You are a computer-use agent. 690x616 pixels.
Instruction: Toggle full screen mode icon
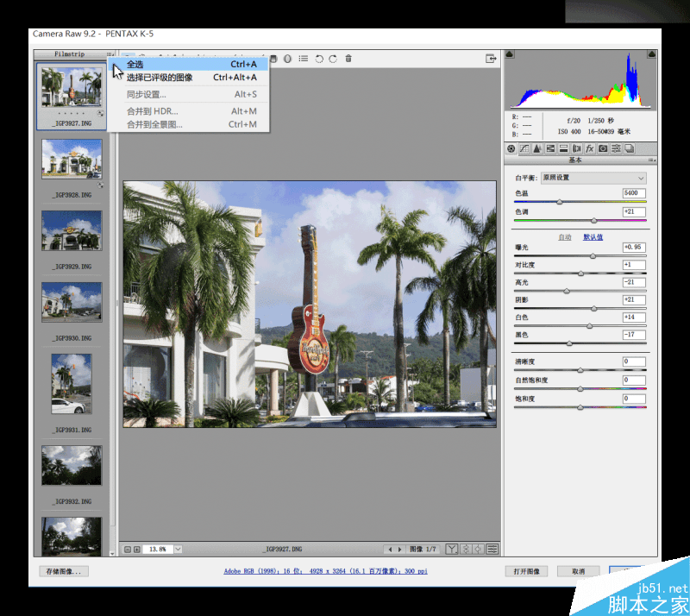point(491,59)
